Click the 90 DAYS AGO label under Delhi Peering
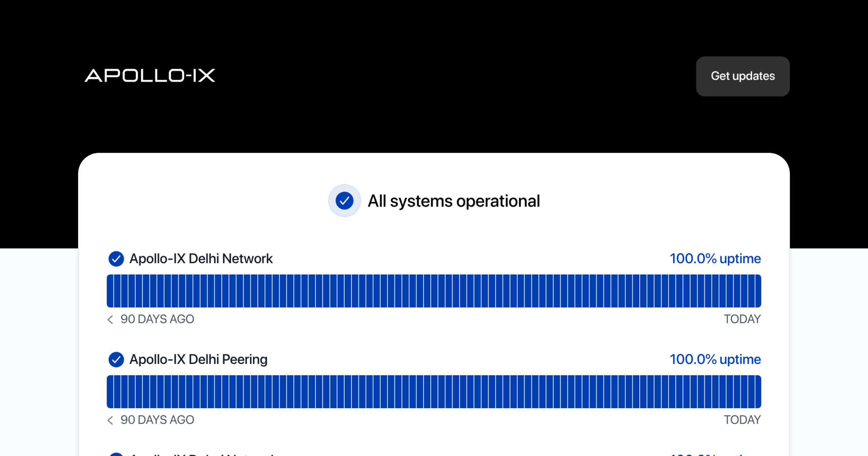The height and width of the screenshot is (456, 868). pyautogui.click(x=157, y=420)
